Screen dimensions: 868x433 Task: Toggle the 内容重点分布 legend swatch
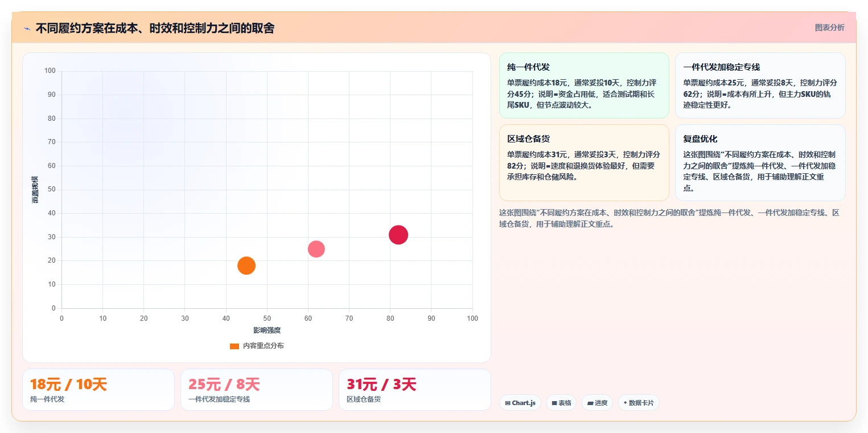pyautogui.click(x=234, y=346)
